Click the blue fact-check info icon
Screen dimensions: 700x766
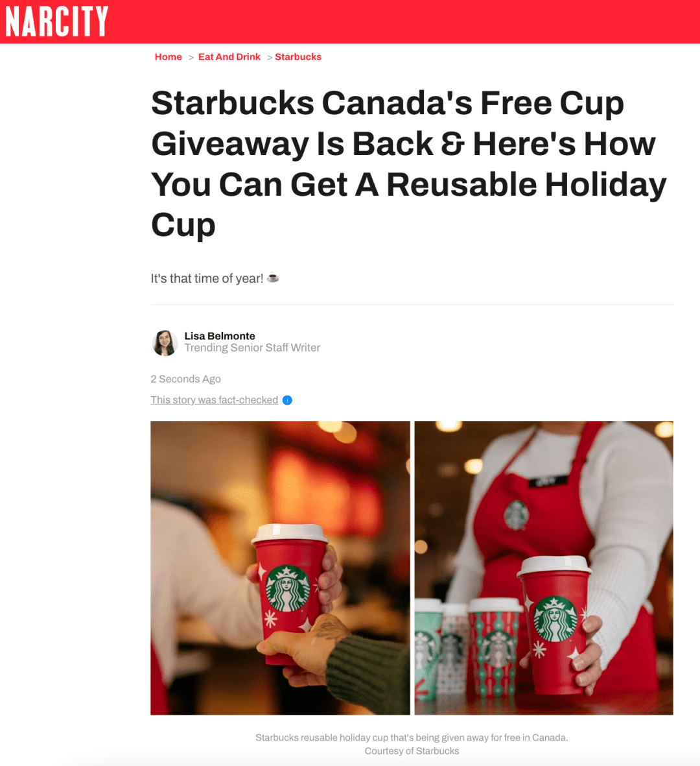288,400
